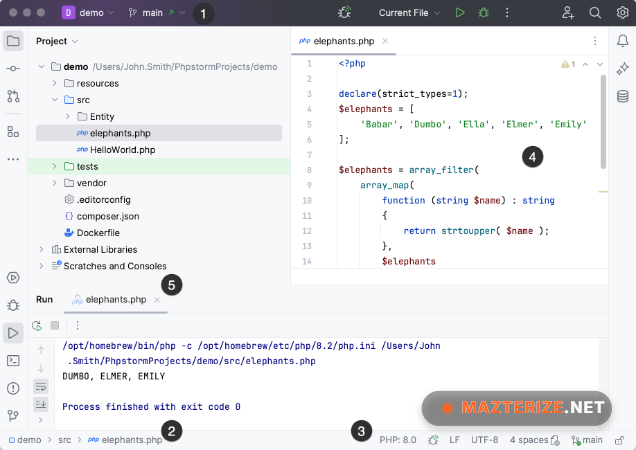Open the demo project dropdown
The width and height of the screenshot is (636, 450).
click(88, 13)
